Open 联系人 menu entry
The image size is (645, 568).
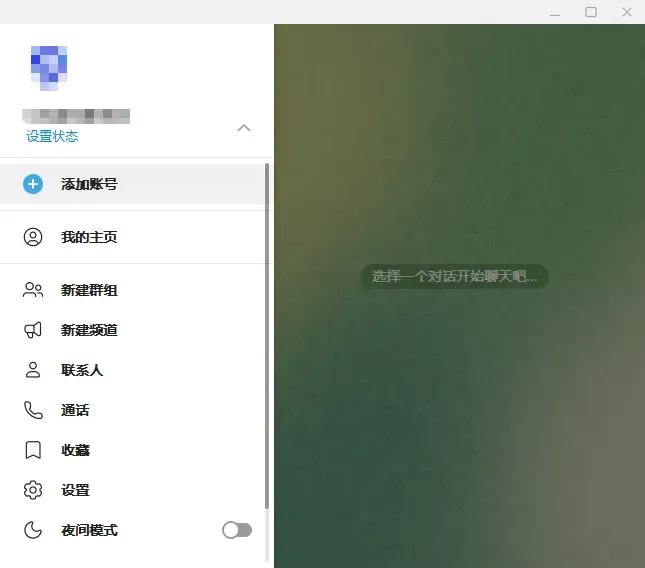click(132, 370)
